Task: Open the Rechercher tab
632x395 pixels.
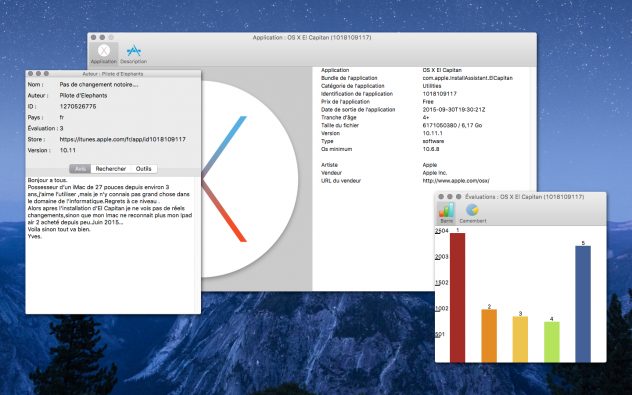Action: tap(111, 169)
